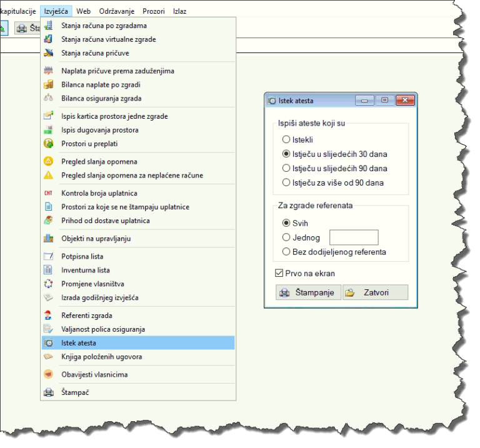480x448 pixels.
Task: Click the Pregled slanja opomena warning icon
Action: [48, 161]
